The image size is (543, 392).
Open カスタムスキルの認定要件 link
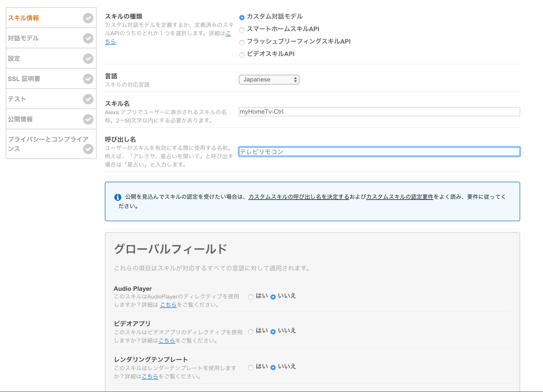click(400, 197)
